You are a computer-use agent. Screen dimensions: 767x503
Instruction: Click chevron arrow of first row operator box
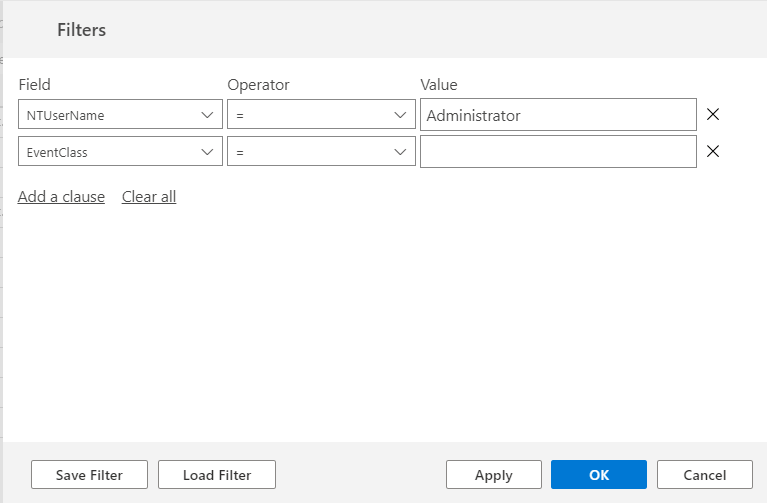pos(401,115)
